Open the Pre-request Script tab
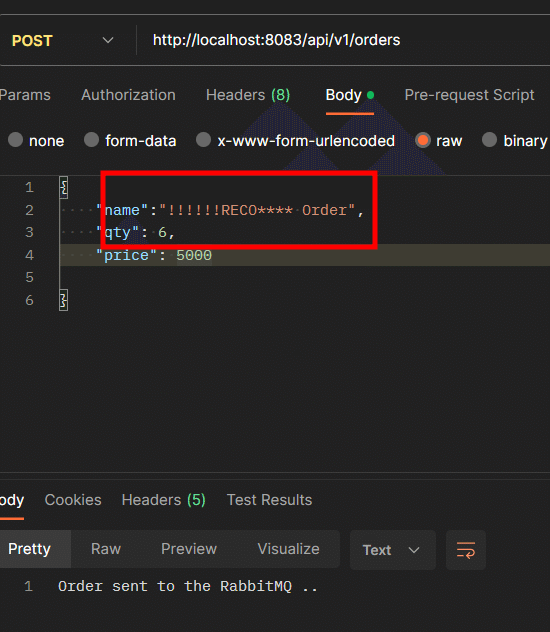 pyautogui.click(x=469, y=95)
